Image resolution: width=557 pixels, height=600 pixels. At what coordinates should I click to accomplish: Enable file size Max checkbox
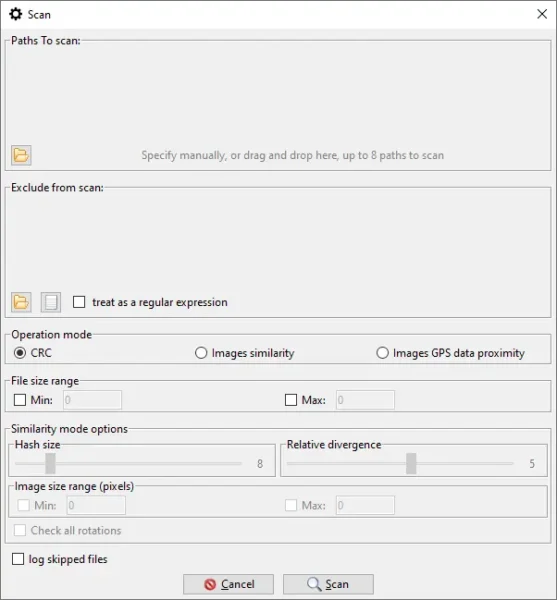291,400
